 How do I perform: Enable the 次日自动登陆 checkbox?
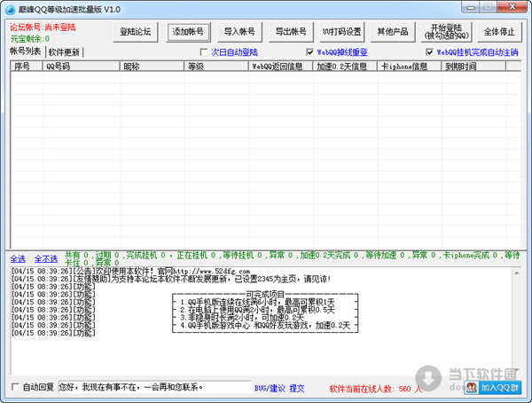pos(204,52)
